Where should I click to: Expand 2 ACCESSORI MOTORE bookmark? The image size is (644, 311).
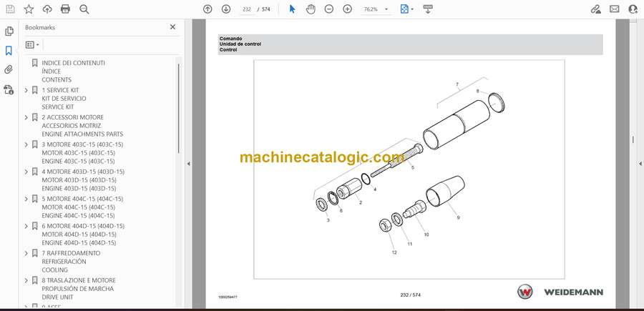tap(26, 117)
